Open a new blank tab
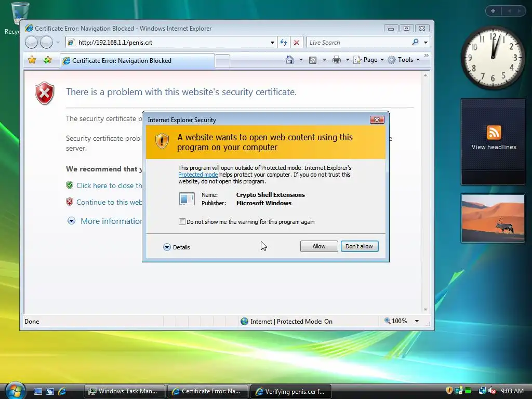Screen dimensions: 532x399 [222, 61]
